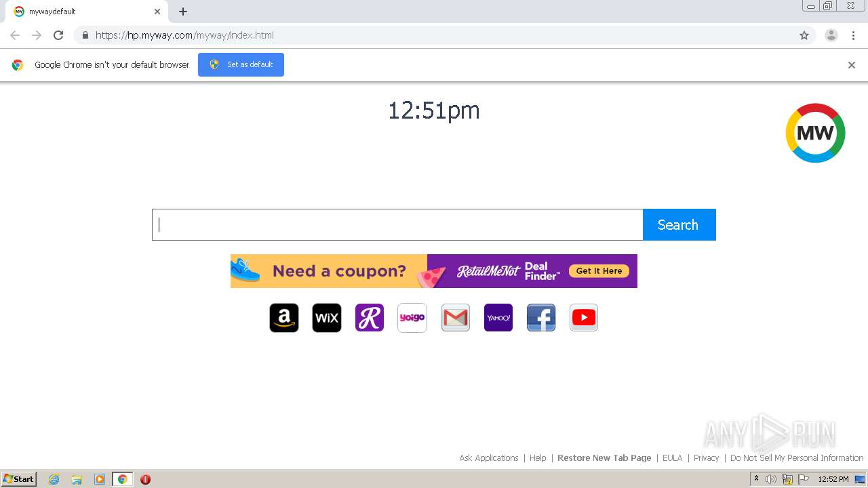
Task: Show hidden system tray icons
Action: [x=756, y=479]
